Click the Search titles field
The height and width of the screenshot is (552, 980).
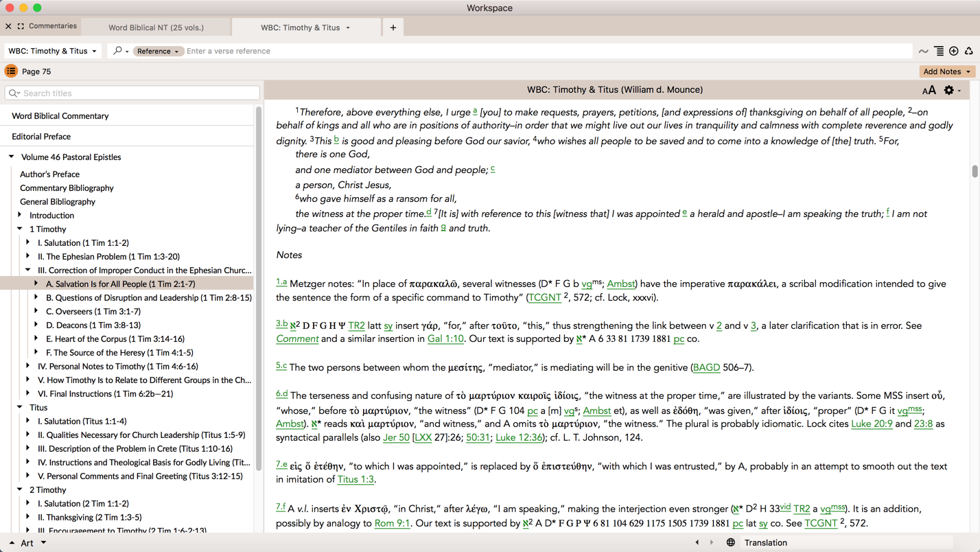click(132, 93)
